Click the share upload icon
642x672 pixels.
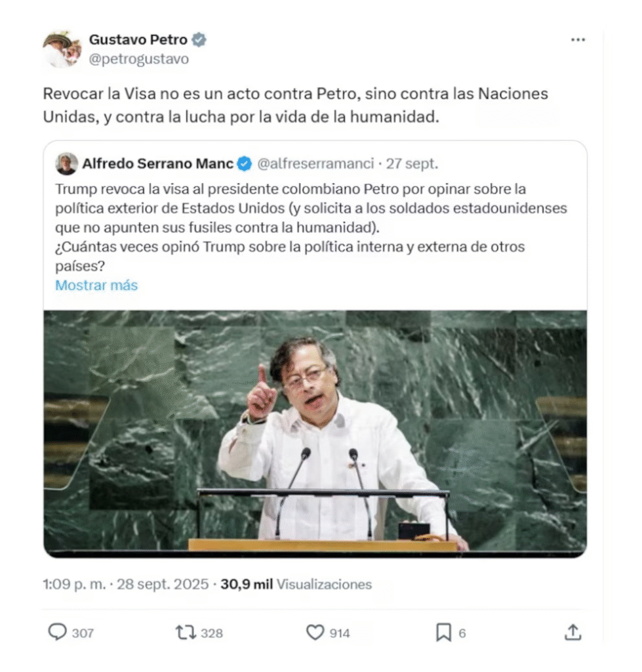(x=572, y=633)
